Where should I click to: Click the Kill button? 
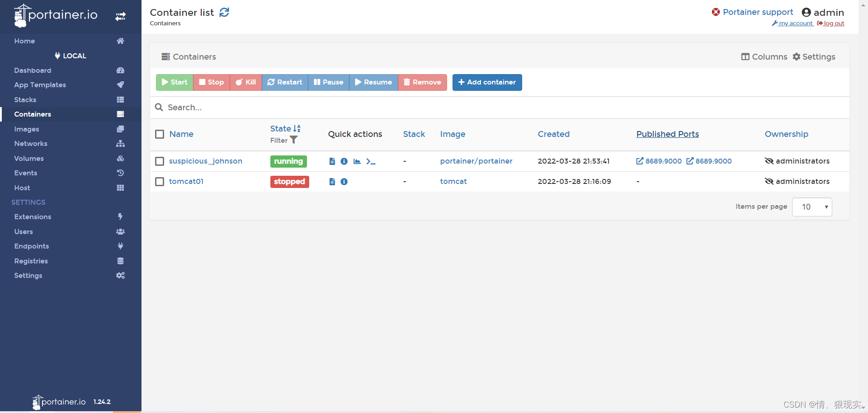(x=246, y=82)
